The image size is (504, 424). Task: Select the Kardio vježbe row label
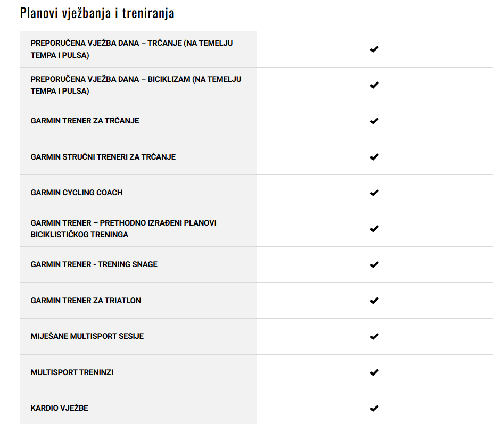click(59, 408)
